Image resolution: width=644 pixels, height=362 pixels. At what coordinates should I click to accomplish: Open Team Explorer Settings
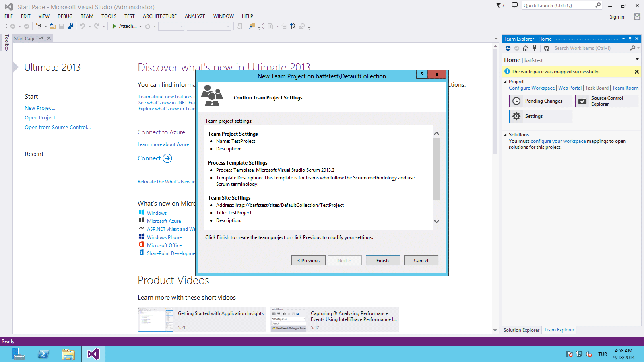(x=534, y=116)
